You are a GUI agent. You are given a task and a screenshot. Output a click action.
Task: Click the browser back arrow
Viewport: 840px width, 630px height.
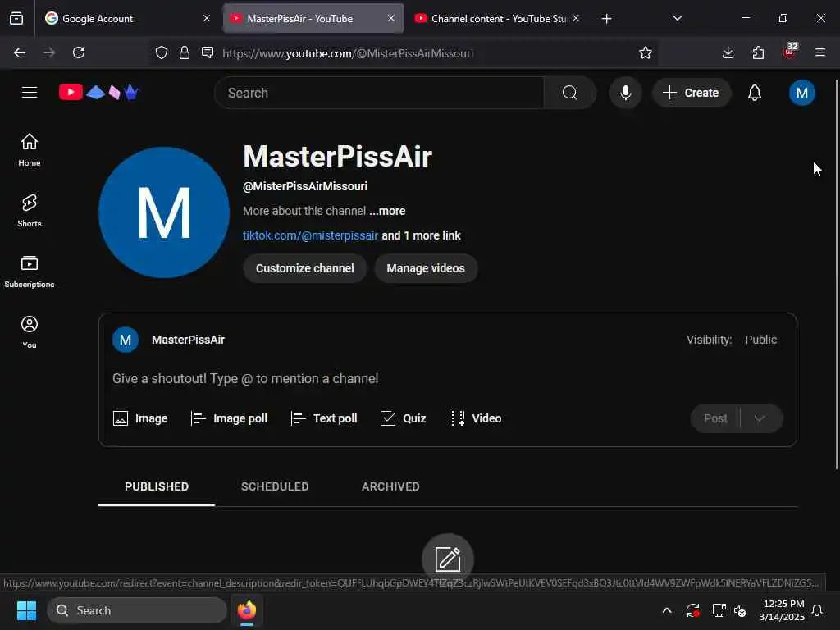coord(20,53)
